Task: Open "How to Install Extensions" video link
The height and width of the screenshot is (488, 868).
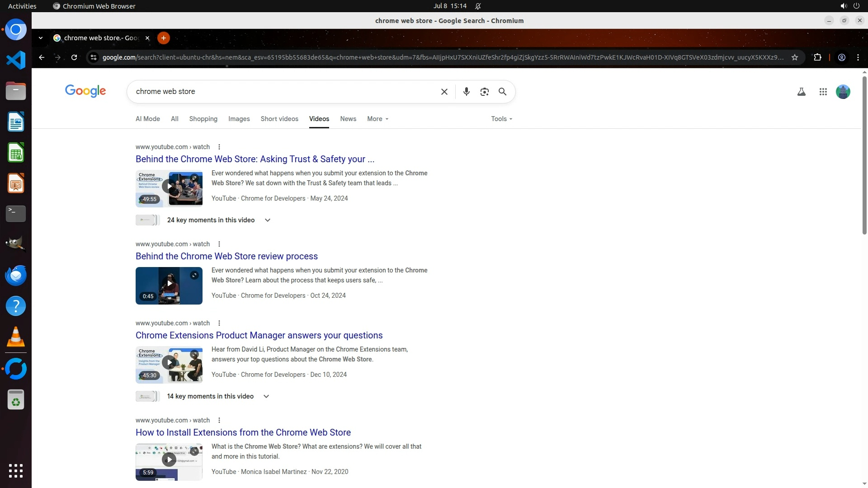Action: [243, 432]
